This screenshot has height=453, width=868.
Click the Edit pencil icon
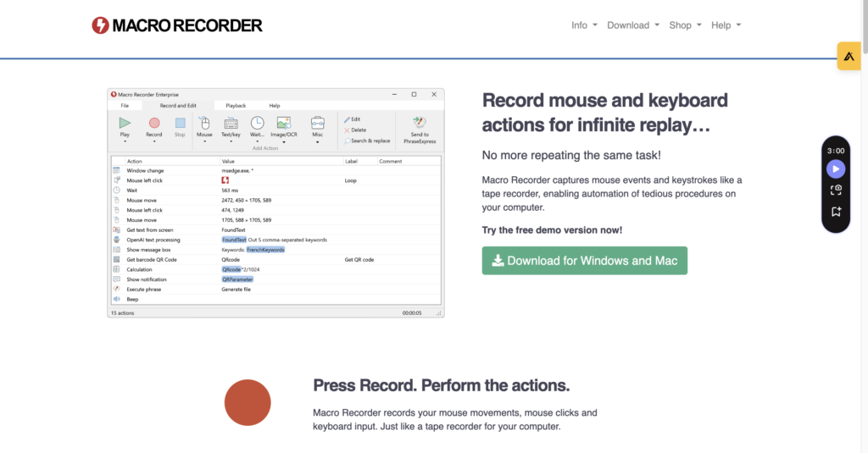pyautogui.click(x=347, y=119)
